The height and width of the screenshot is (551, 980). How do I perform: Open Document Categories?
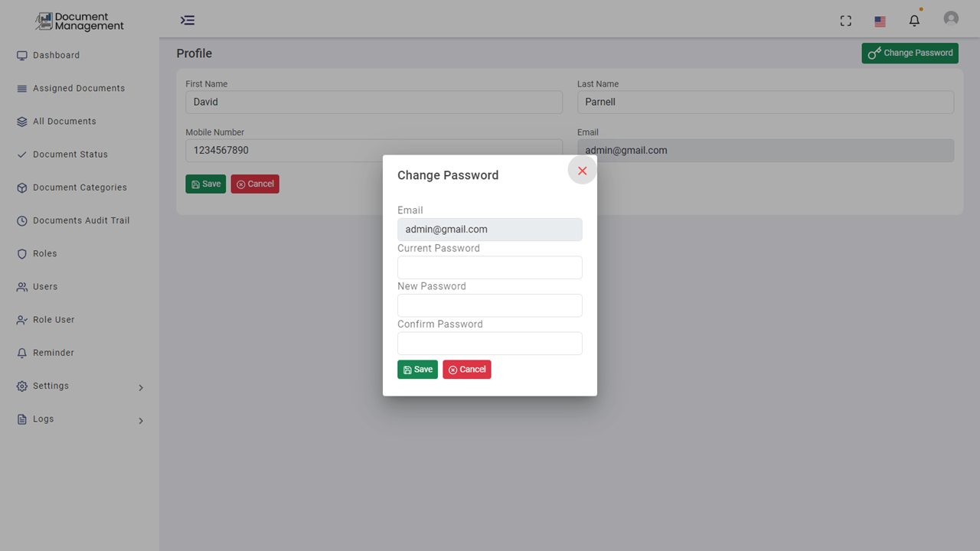tap(80, 187)
